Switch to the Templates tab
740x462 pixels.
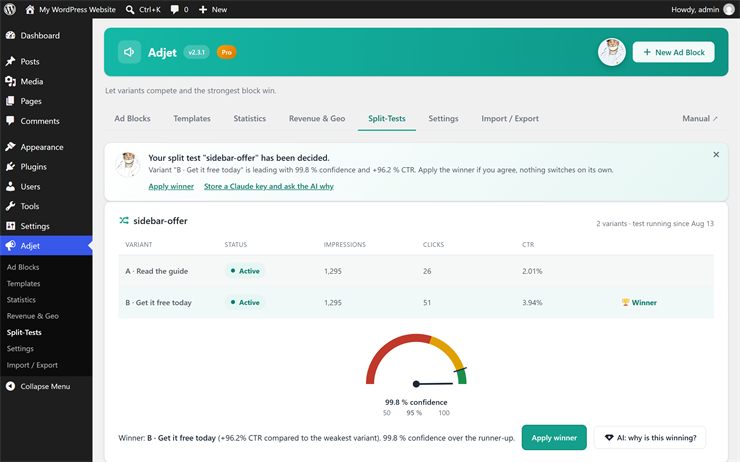coord(192,118)
